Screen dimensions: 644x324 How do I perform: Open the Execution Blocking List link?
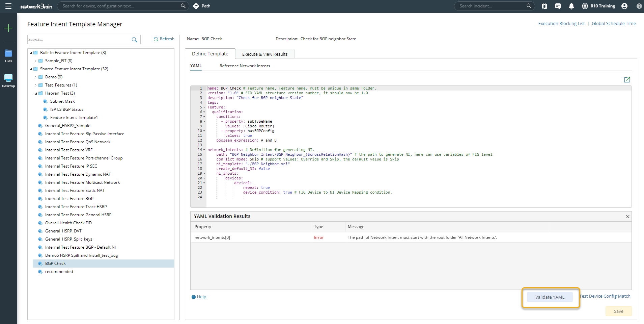click(561, 24)
